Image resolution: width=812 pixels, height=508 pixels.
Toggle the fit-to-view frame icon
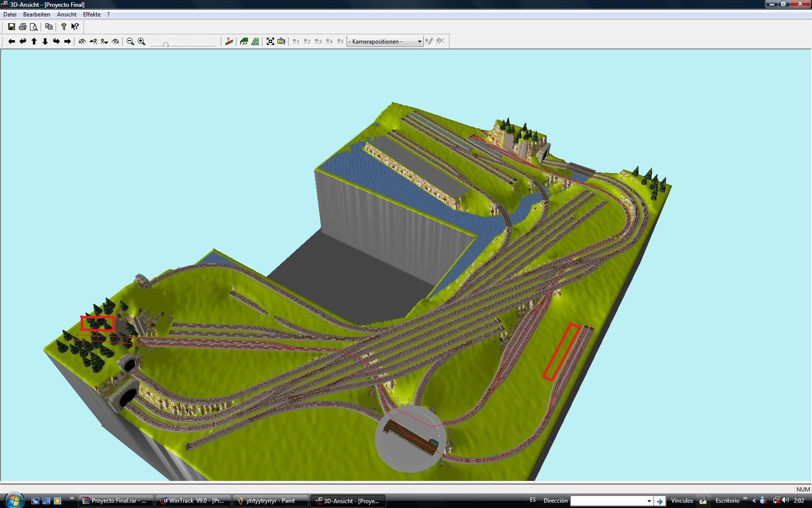pos(270,42)
